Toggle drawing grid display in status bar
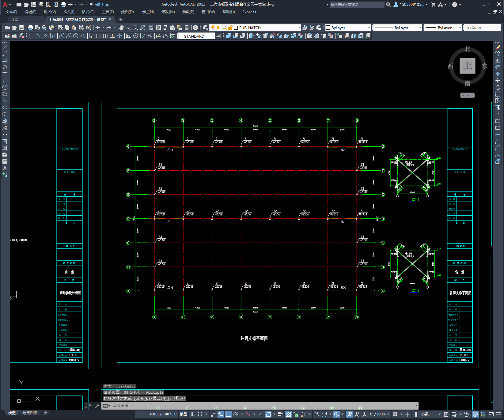 [x=192, y=414]
